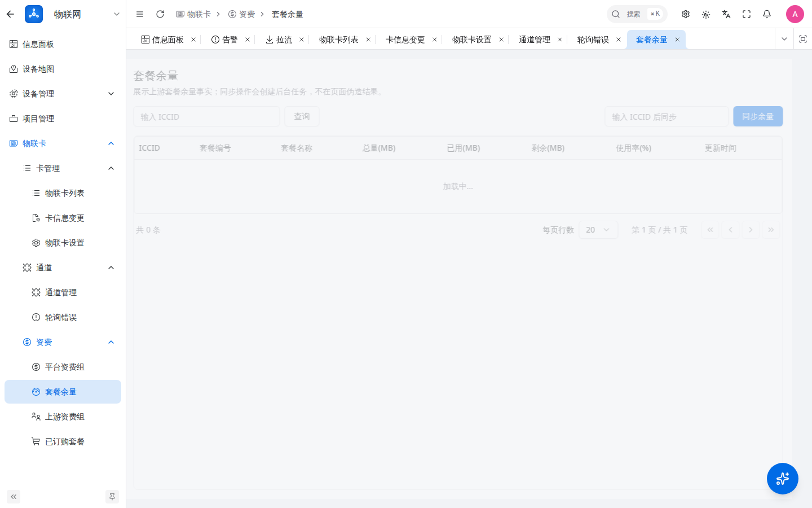Close the 拉流 tab
The width and height of the screenshot is (812, 508).
(x=302, y=40)
